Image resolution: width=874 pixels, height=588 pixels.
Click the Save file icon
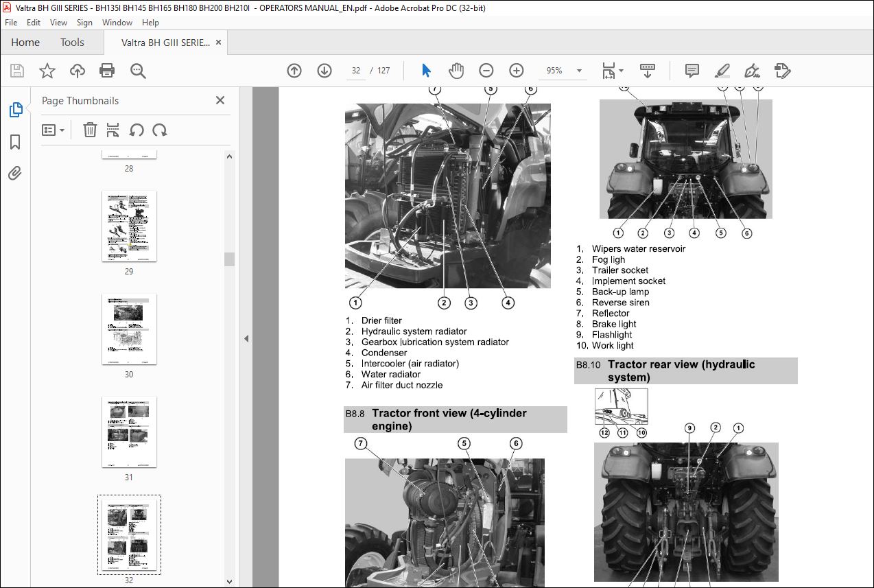pos(17,71)
